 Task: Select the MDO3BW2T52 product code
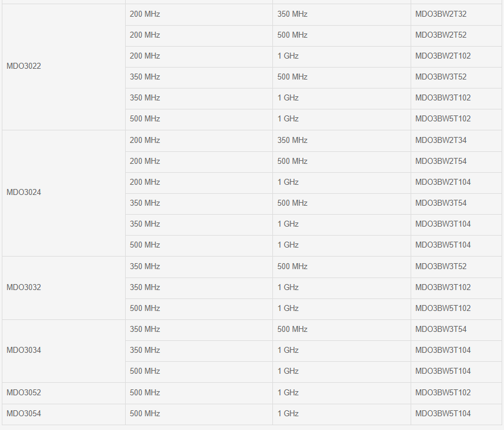pos(441,35)
